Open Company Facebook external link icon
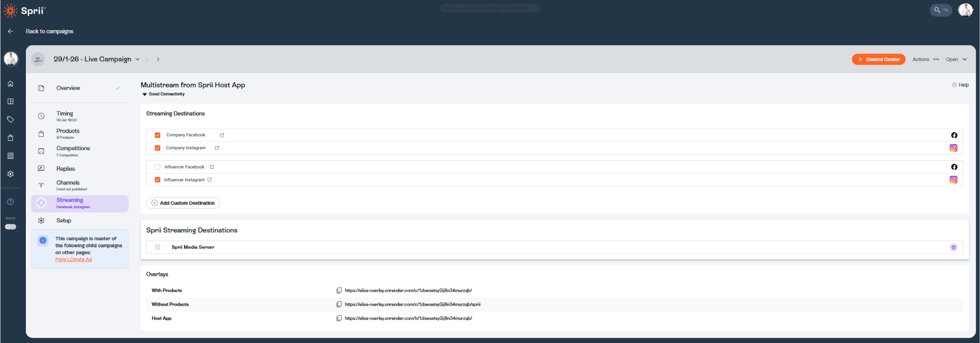Image resolution: width=980 pixels, height=343 pixels. [222, 135]
